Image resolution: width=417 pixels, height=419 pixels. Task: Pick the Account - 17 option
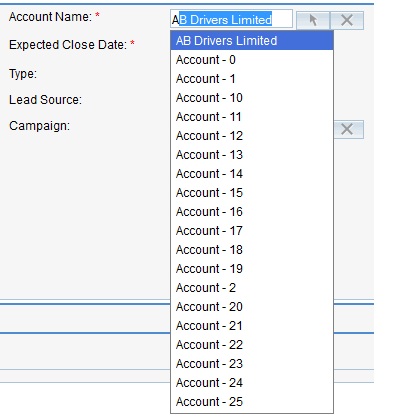pos(252,231)
